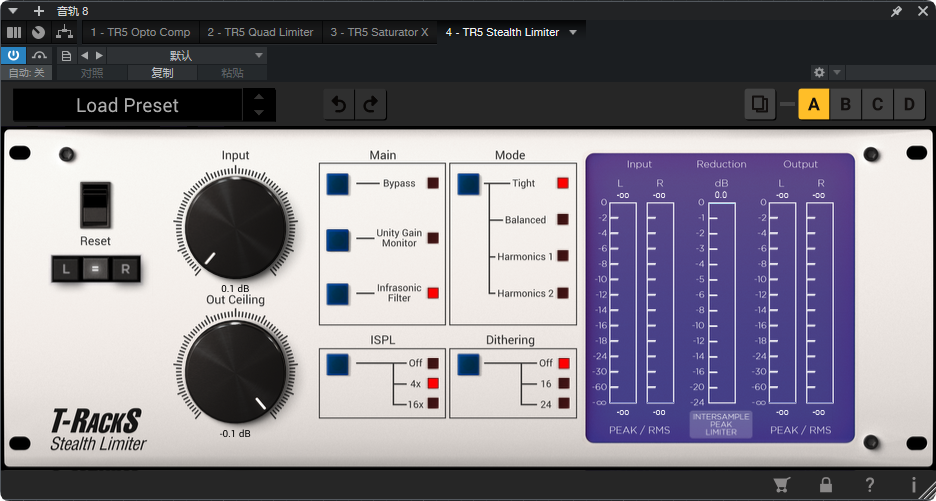Click the Dithering 16 LED
The width and height of the screenshot is (936, 501).
point(564,383)
